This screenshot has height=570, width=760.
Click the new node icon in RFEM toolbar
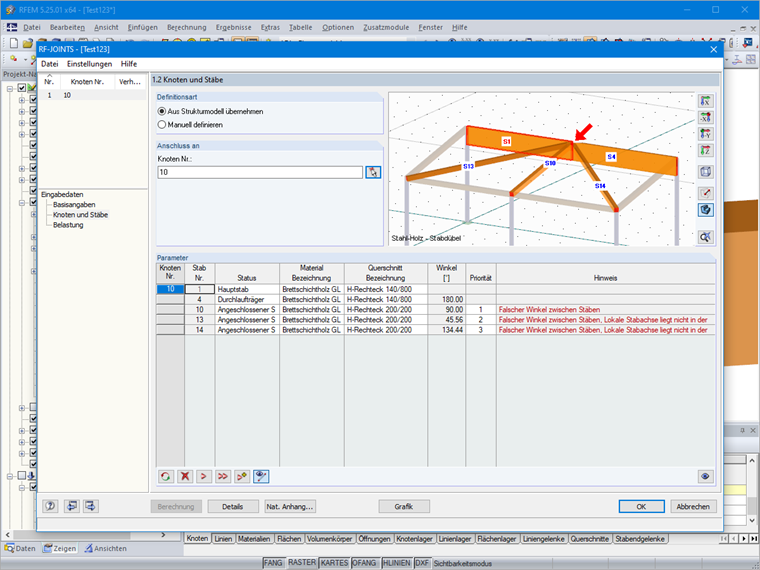point(14,59)
